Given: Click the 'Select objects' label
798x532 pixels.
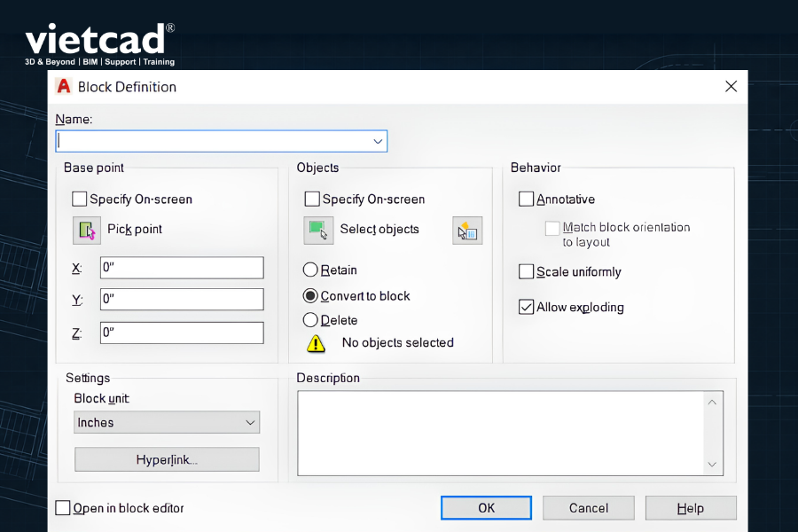Looking at the screenshot, I should point(379,230).
